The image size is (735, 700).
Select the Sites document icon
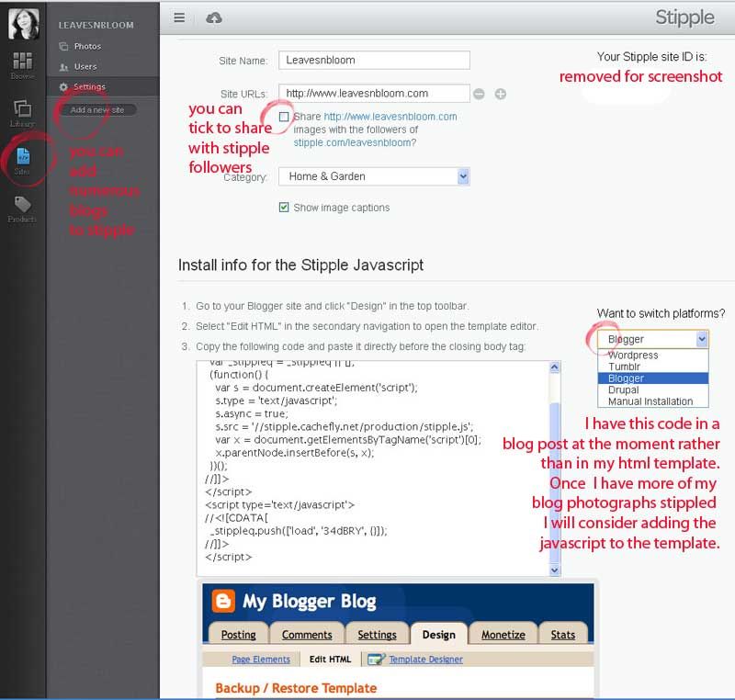23,156
